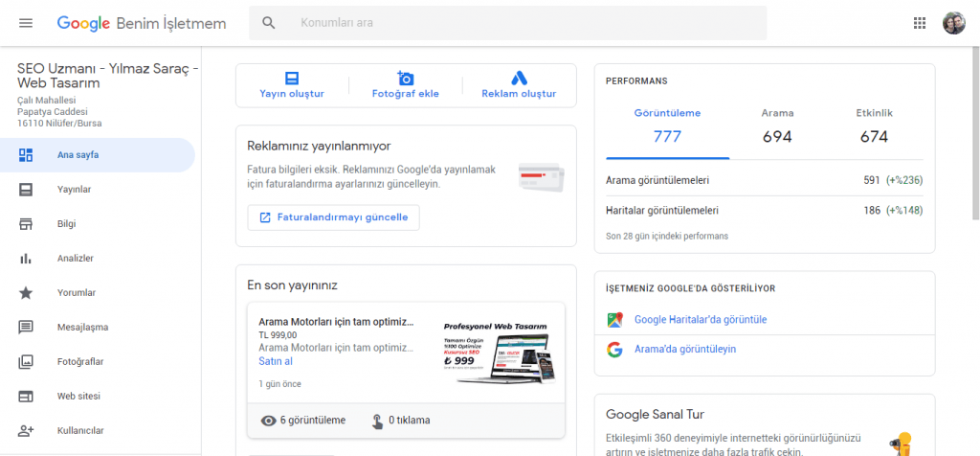Click the Google Maps pin icon
980x456 pixels.
614,320
